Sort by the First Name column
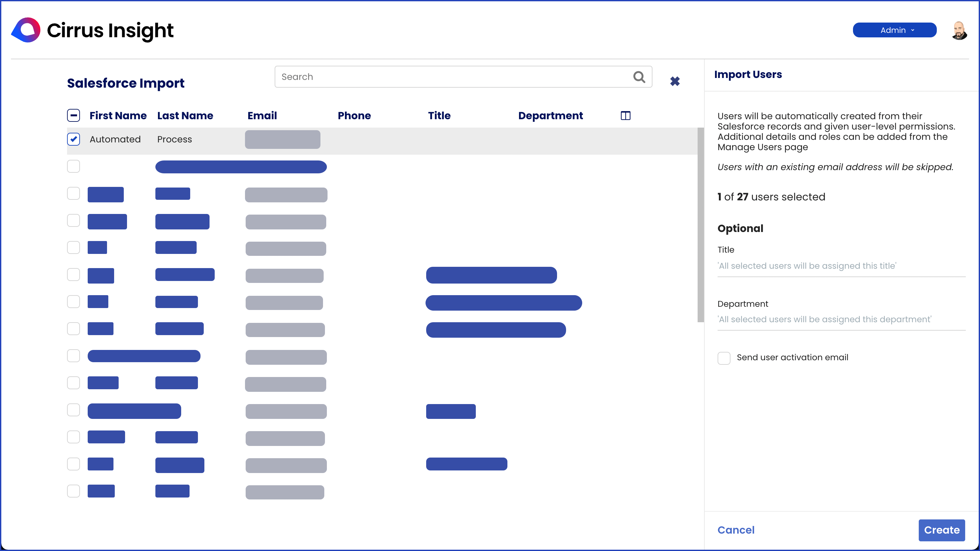This screenshot has width=980, height=551. (118, 116)
